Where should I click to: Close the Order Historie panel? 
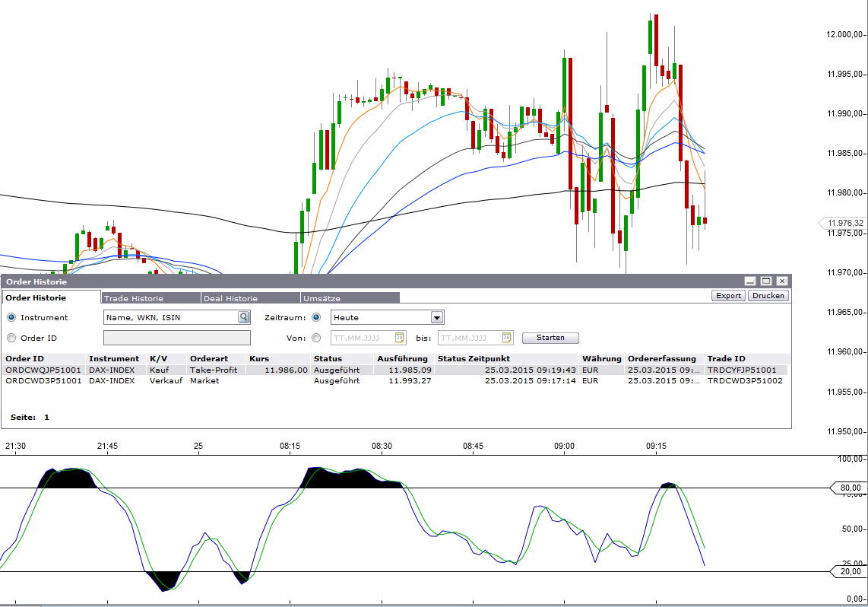(x=782, y=281)
